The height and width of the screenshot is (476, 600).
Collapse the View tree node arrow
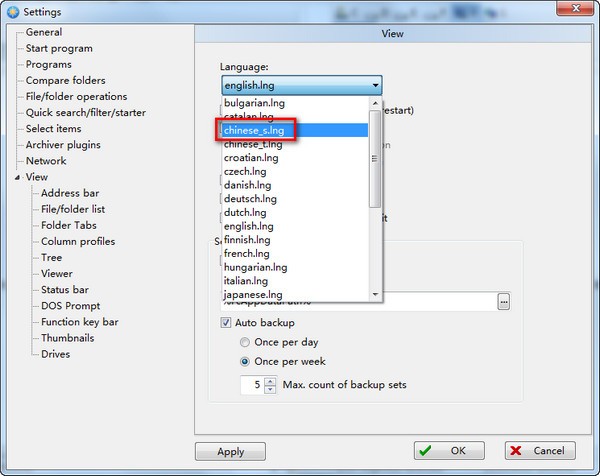[16, 177]
